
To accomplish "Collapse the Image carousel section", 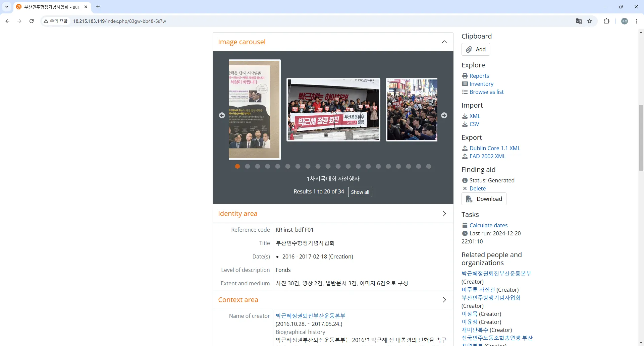I will click(444, 42).
